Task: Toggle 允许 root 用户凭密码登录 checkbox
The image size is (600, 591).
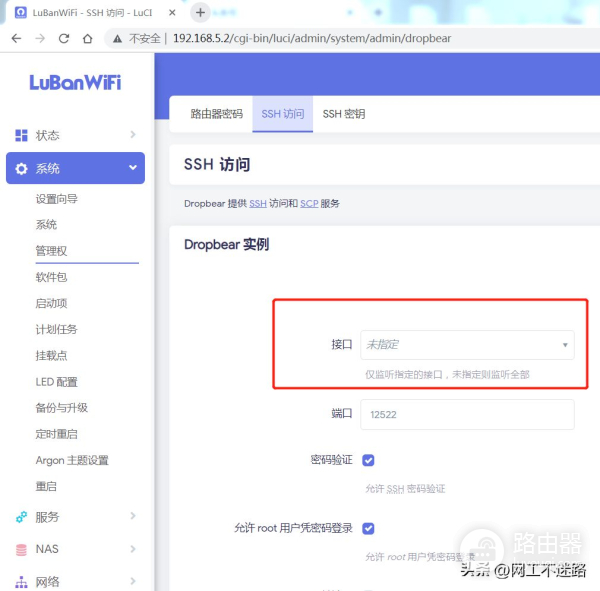Action: pos(368,528)
